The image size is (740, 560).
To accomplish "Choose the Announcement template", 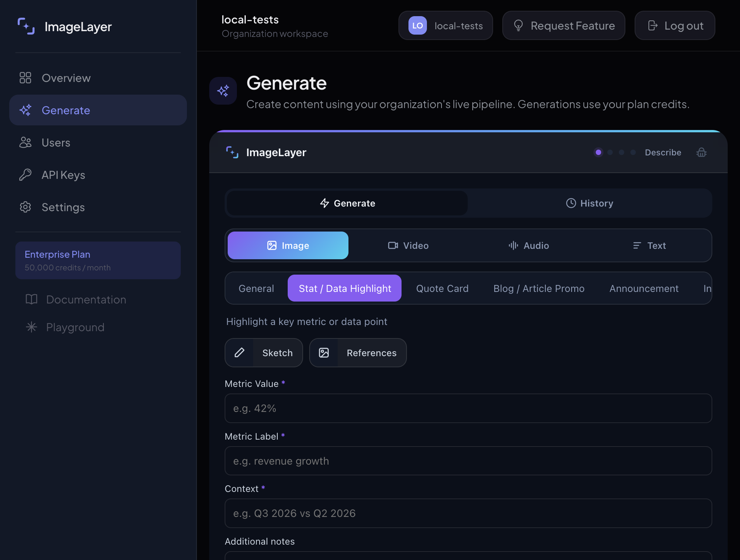I will 644,288.
